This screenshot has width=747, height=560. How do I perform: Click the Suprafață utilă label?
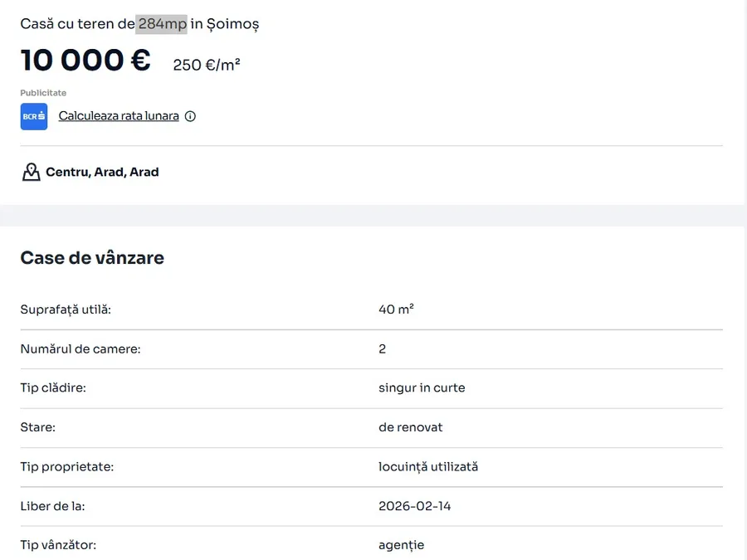[x=66, y=309]
